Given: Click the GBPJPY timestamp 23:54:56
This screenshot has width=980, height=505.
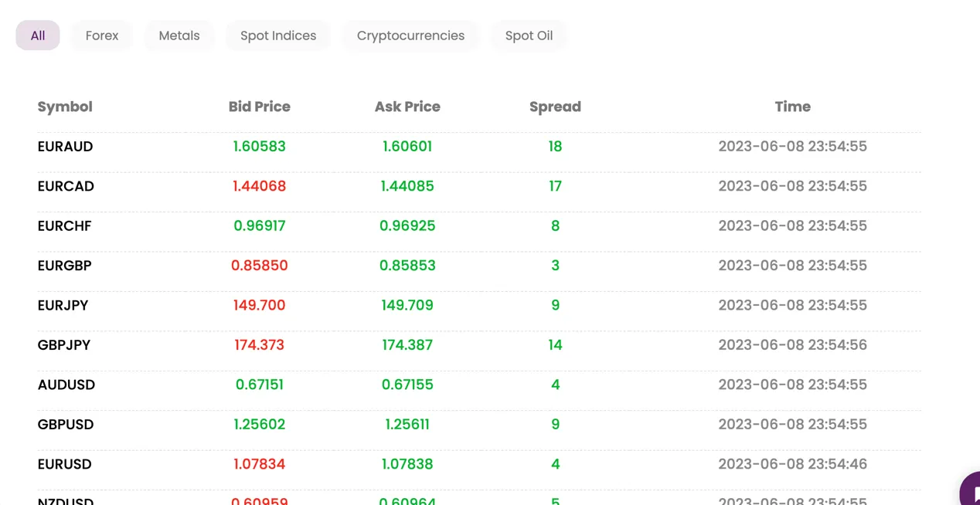Looking at the screenshot, I should [x=793, y=345].
